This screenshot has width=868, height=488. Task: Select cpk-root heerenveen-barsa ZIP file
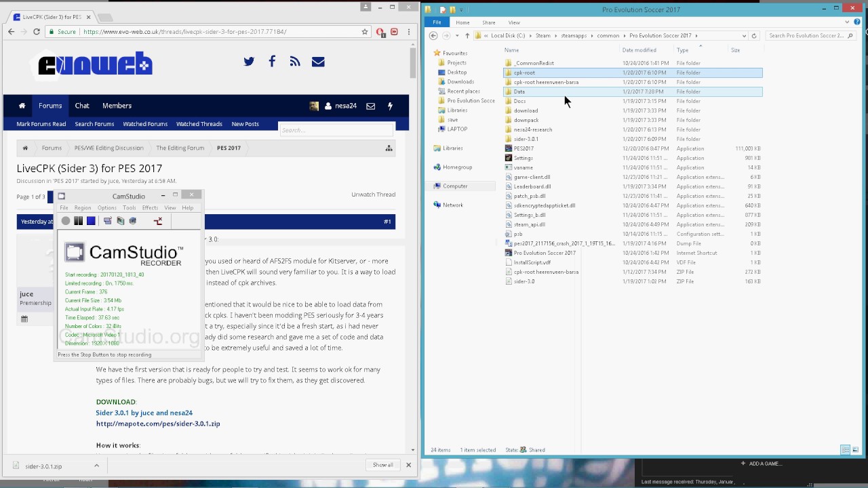(x=546, y=272)
